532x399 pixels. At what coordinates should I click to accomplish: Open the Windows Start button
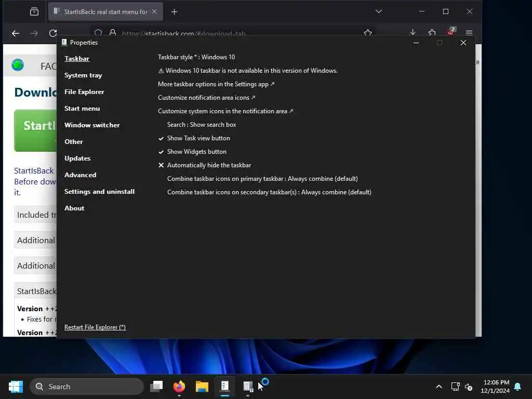16,387
